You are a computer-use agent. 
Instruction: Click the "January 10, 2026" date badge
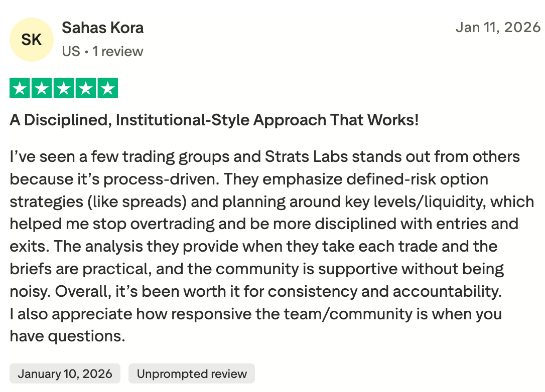point(65,373)
